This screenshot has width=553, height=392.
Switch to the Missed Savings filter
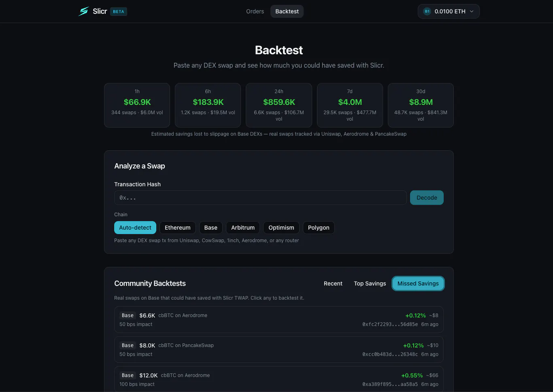click(x=418, y=283)
